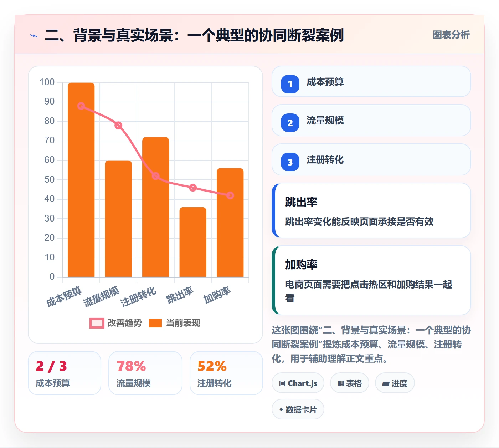Open the 跳出率 info card

(371, 210)
